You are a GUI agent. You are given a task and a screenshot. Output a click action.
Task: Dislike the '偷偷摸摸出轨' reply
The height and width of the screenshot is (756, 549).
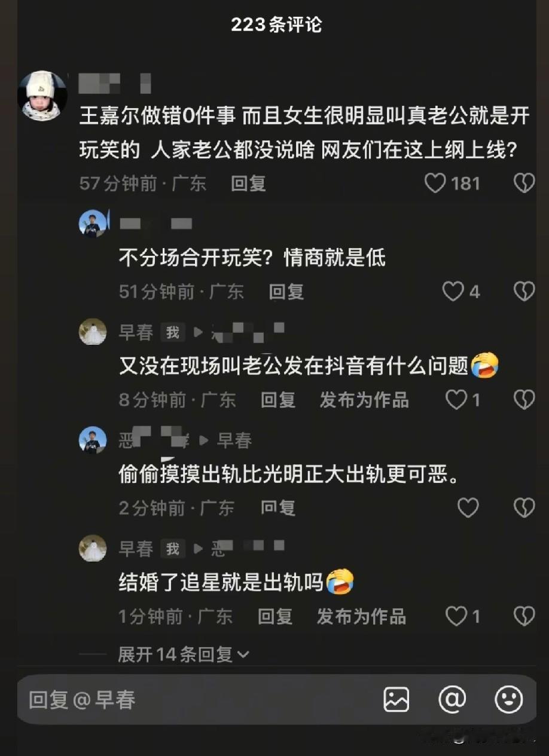click(x=524, y=508)
